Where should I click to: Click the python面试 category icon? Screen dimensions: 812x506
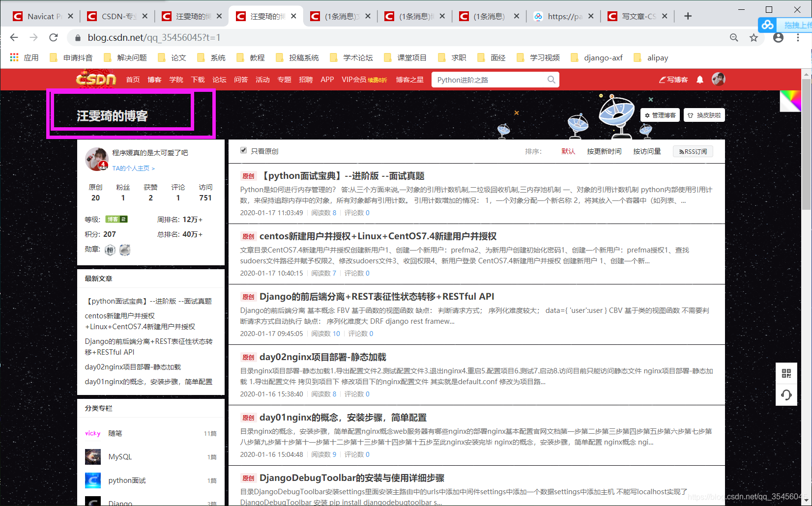click(x=93, y=480)
